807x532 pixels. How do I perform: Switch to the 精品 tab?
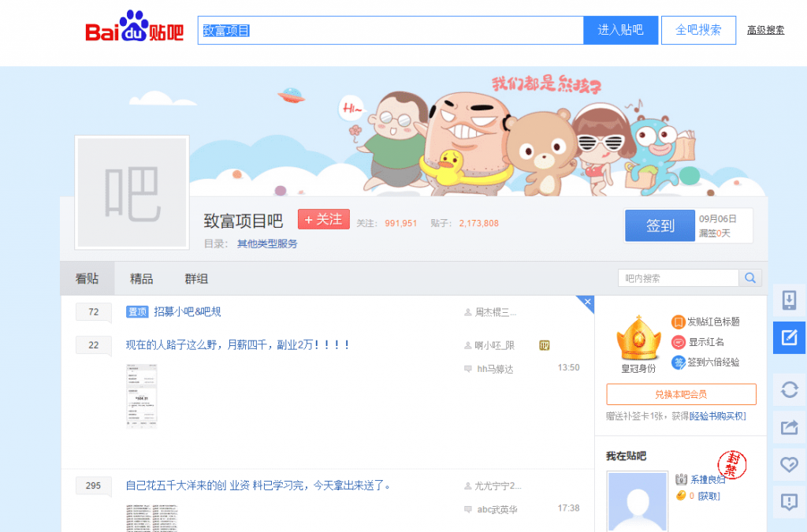coord(140,278)
